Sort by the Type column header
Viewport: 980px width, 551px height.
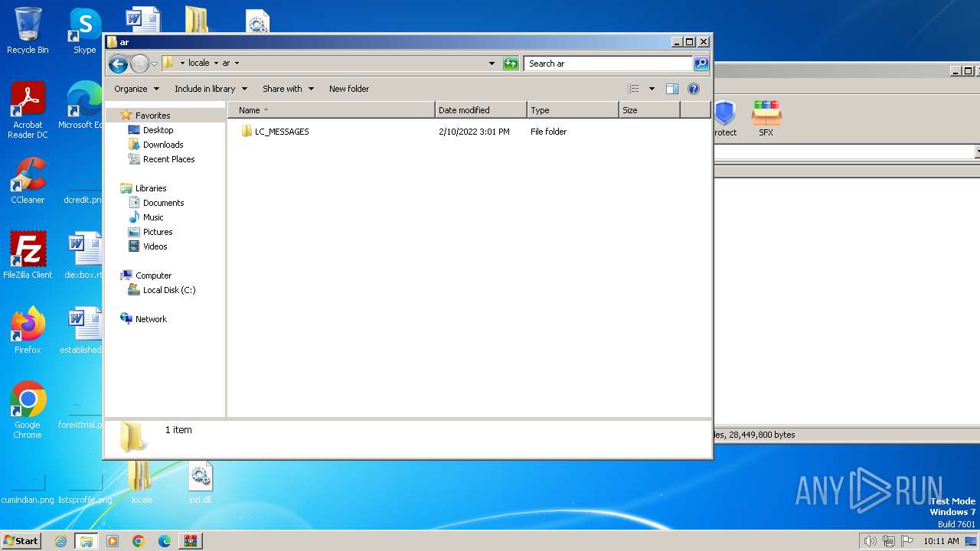pos(573,110)
